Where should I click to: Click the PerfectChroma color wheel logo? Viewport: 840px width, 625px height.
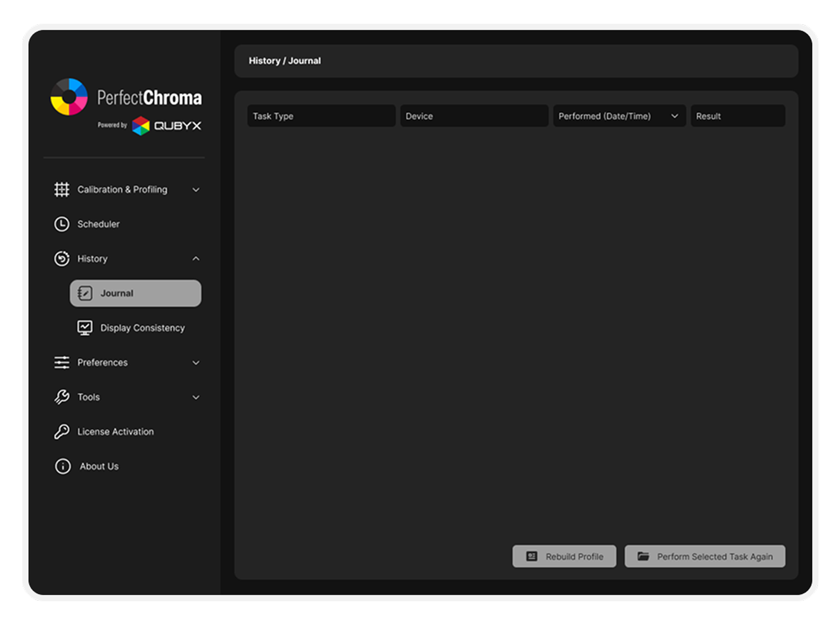coord(69,97)
